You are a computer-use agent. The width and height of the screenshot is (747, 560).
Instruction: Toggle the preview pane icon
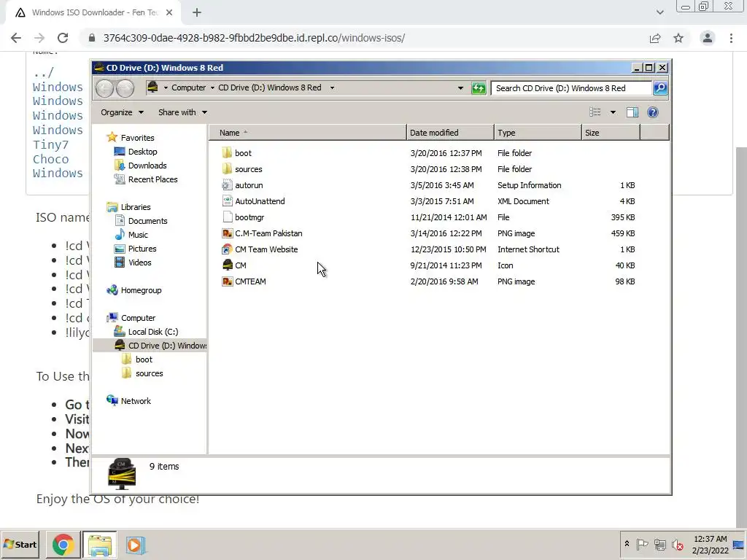point(632,112)
